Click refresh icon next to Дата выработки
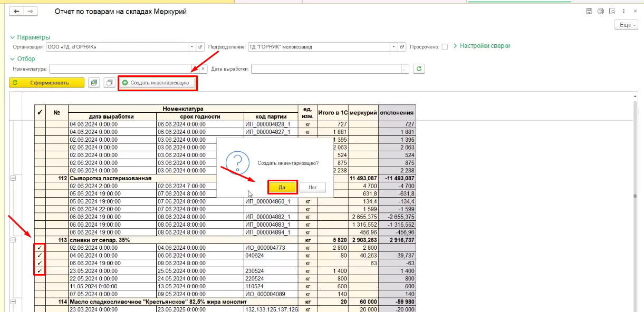 [419, 69]
